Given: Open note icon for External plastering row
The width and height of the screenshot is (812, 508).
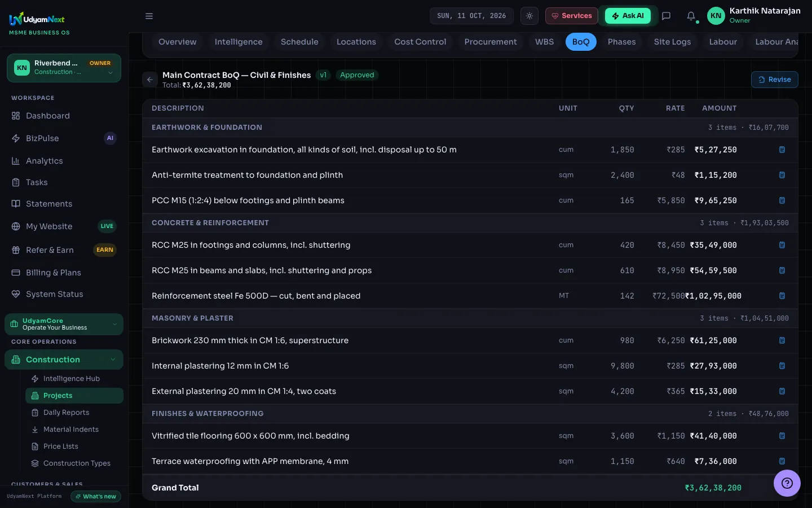Looking at the screenshot, I should [782, 391].
